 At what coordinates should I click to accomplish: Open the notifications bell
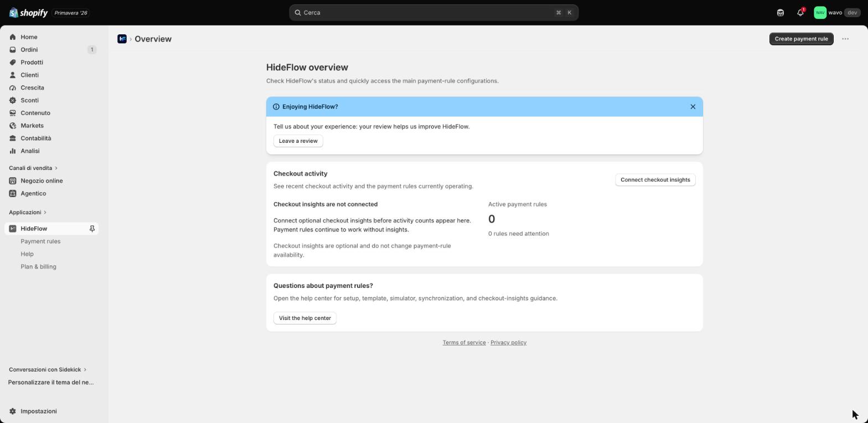click(x=800, y=13)
